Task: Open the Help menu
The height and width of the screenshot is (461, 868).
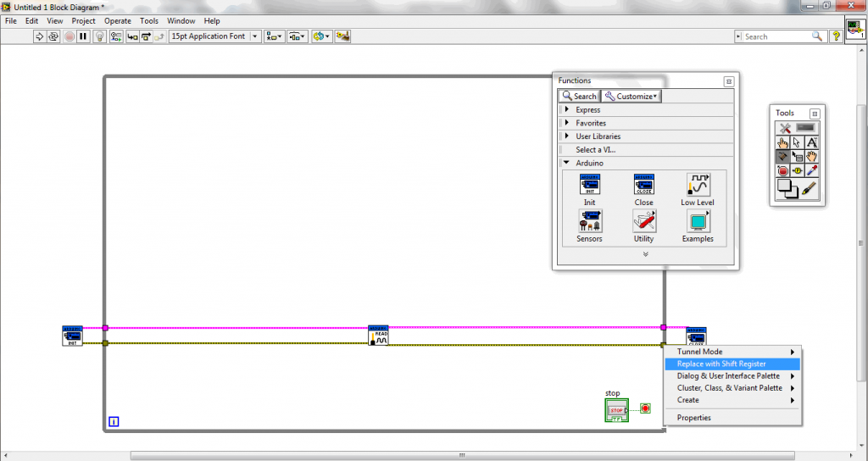Action: coord(212,21)
